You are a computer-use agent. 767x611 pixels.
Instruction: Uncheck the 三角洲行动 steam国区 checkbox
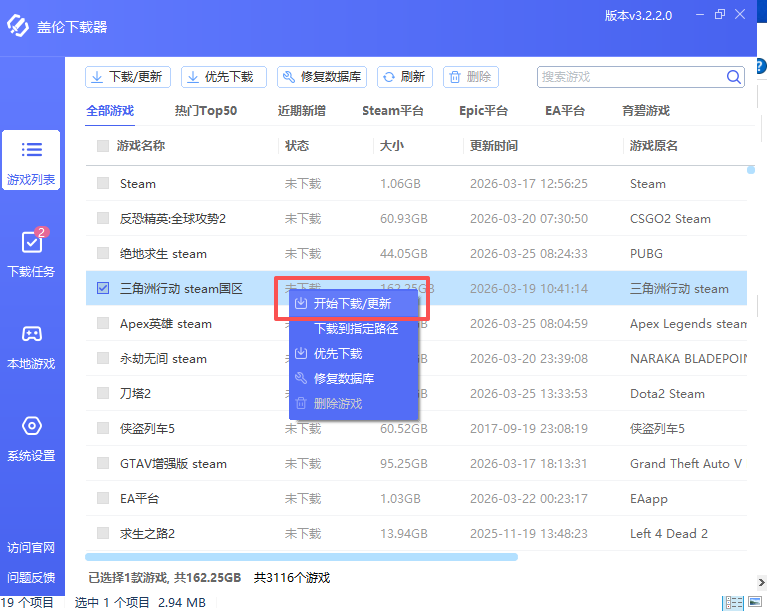tap(103, 288)
